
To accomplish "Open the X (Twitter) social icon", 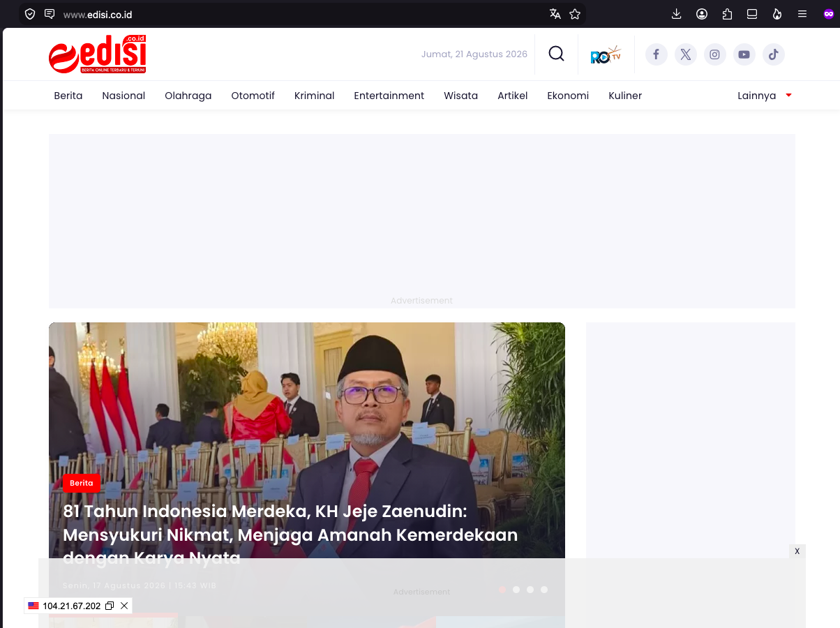I will (x=686, y=54).
